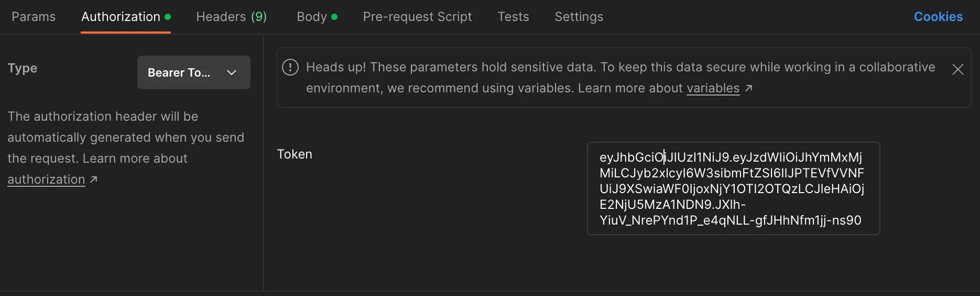Click the chevron in the Type selector

pyautogui.click(x=232, y=72)
